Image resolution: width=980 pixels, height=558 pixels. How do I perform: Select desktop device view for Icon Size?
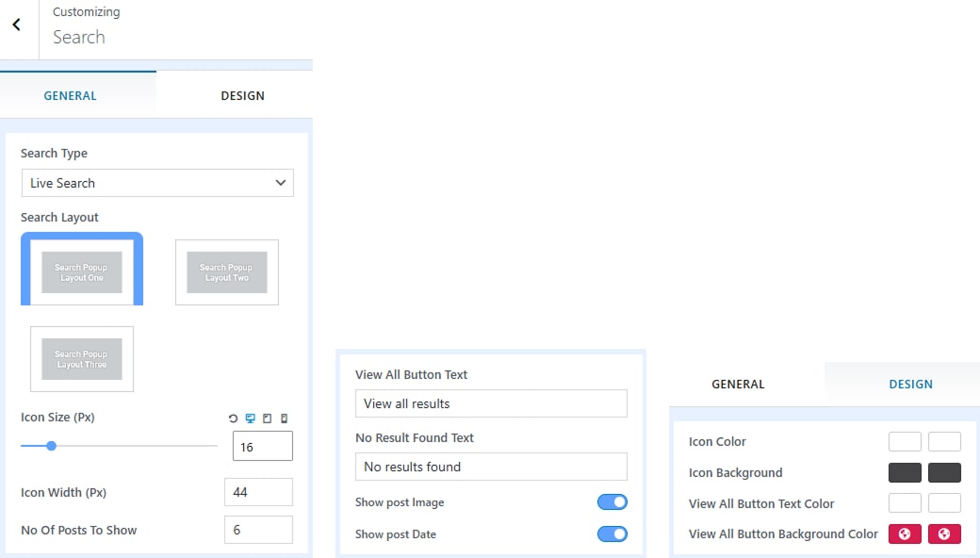pyautogui.click(x=250, y=418)
